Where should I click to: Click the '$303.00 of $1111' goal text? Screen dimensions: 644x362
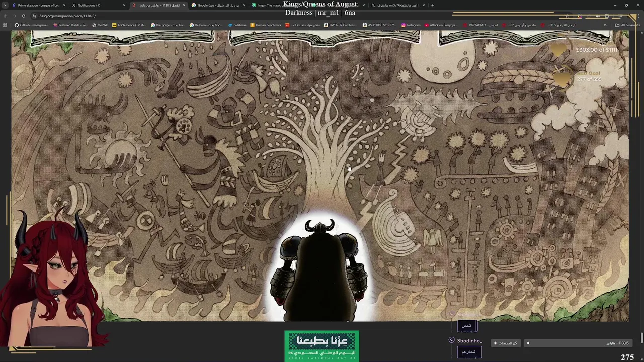[596, 50]
